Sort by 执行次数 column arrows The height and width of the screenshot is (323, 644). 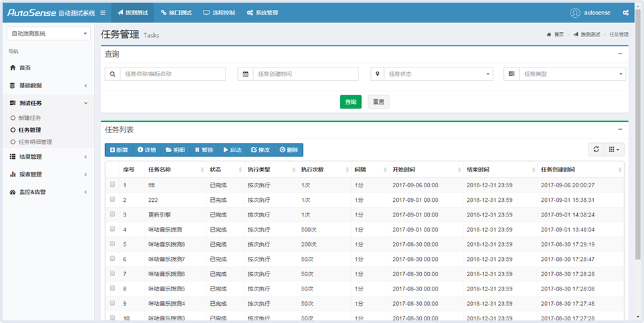point(348,169)
